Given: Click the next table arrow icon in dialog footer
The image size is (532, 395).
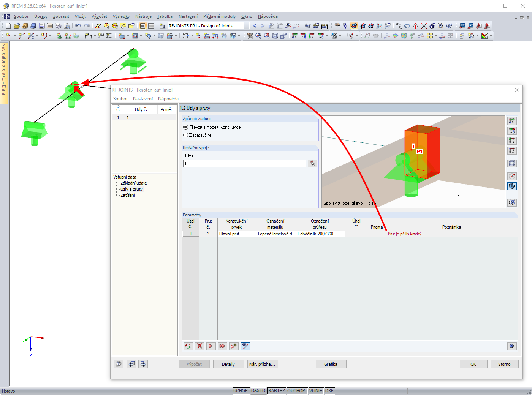Looking at the screenshot, I should click(142, 364).
